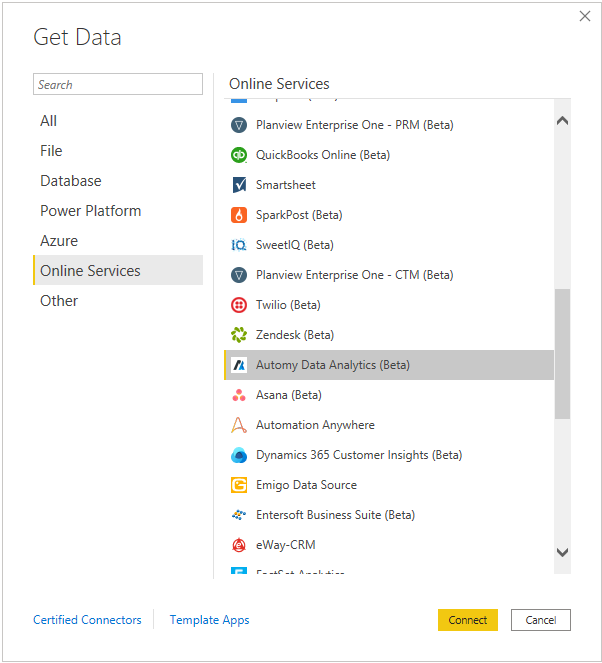Open the Template Apps link

[210, 620]
